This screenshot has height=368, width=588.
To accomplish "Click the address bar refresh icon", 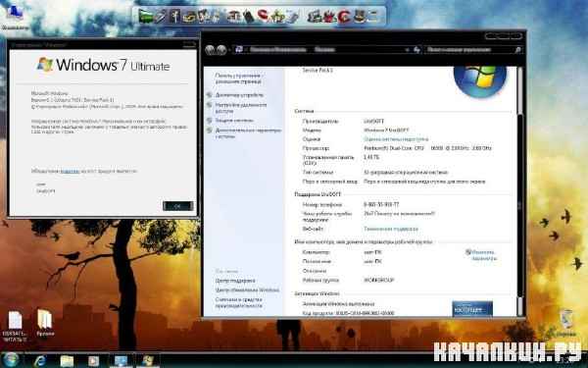I will click(416, 50).
